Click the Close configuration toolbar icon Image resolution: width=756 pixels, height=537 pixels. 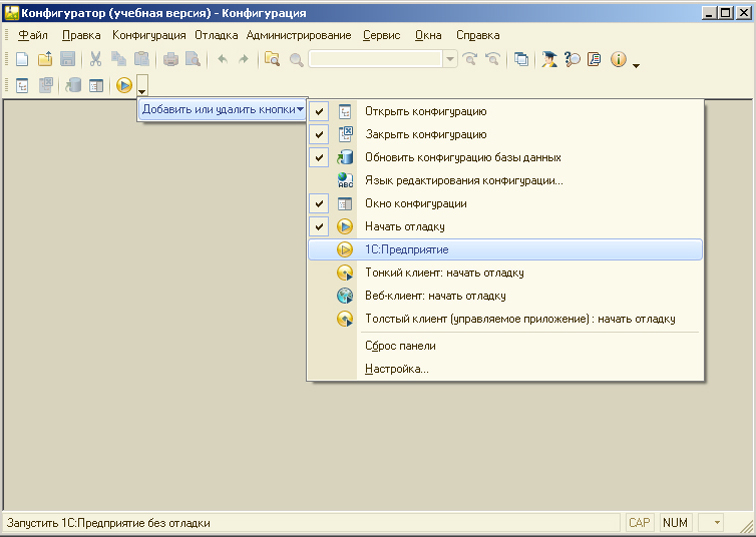tap(45, 85)
